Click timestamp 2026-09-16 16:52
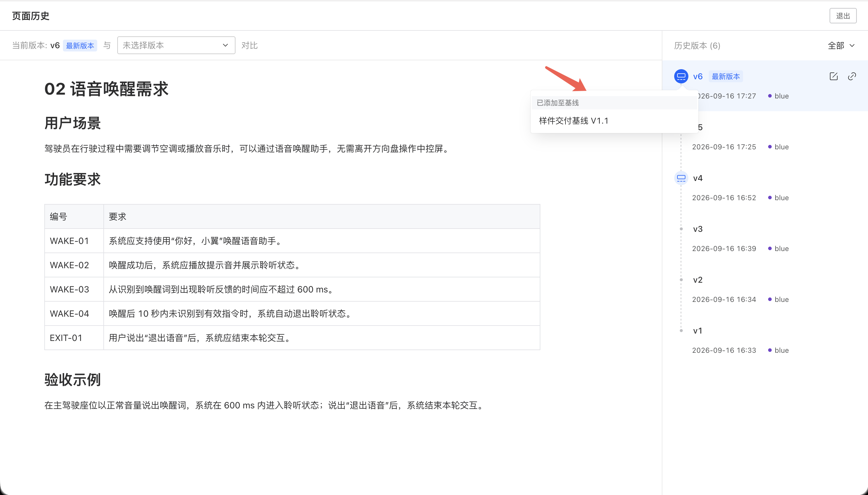This screenshot has height=495, width=868. coord(724,198)
